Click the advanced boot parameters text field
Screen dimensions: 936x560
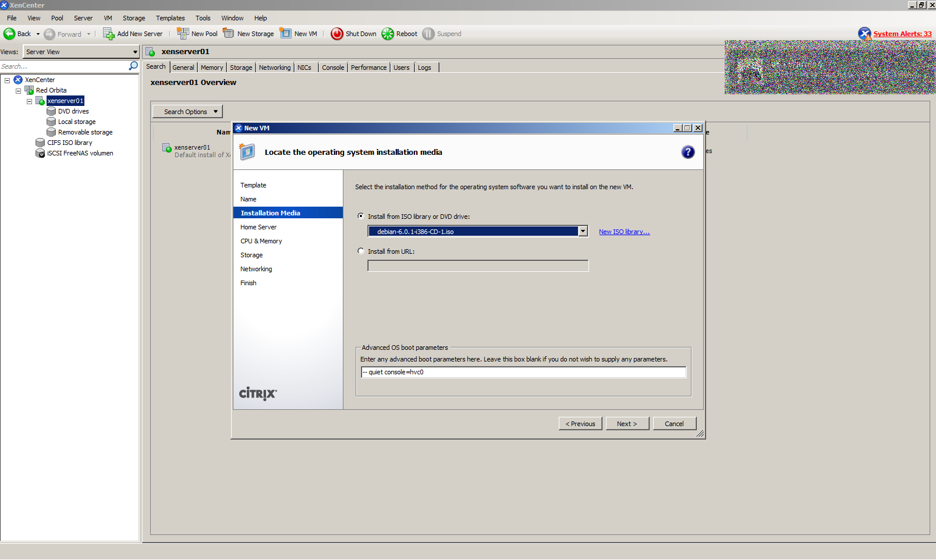(523, 372)
